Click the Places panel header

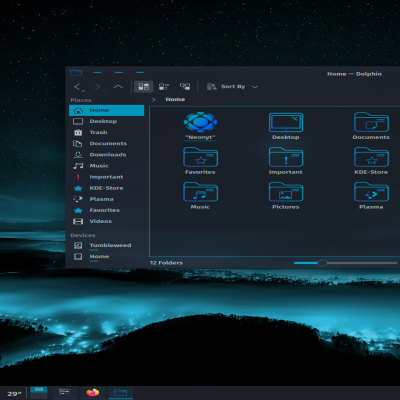81,100
